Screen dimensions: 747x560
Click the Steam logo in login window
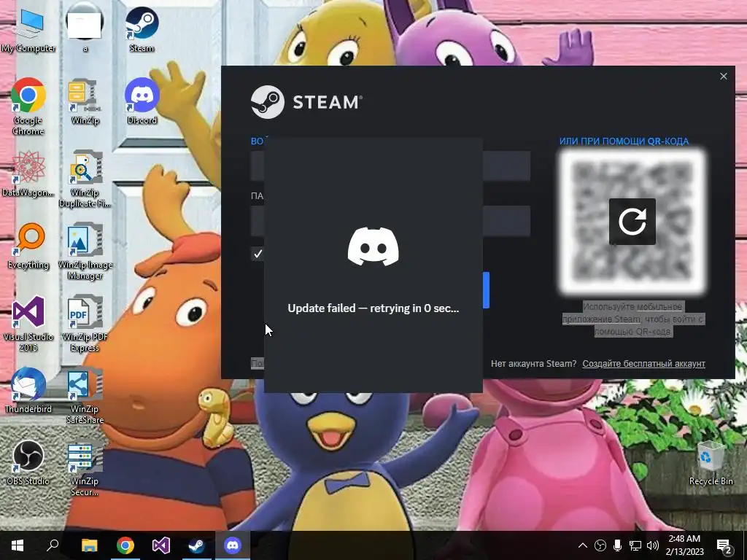[306, 102]
